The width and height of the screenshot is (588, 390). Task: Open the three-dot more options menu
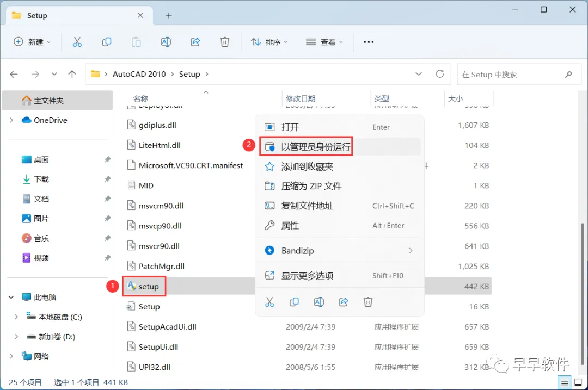(x=369, y=42)
